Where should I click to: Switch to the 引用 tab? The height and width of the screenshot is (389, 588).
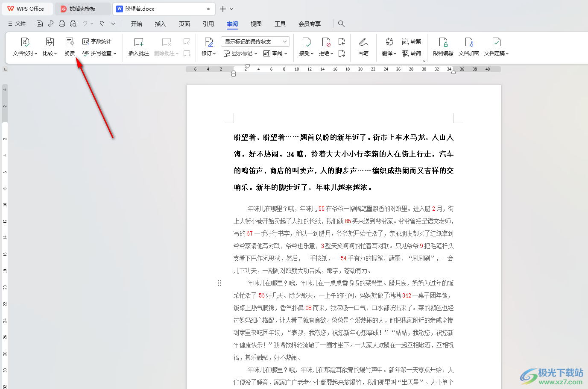coord(208,24)
